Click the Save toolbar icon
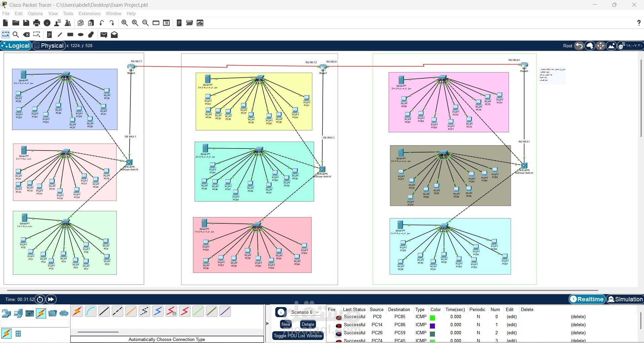This screenshot has width=644, height=343. click(26, 23)
